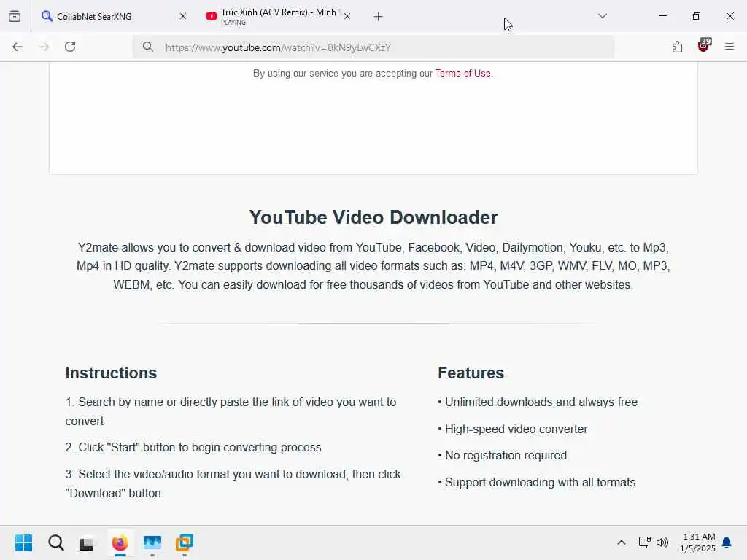Go forward to next page

(x=44, y=47)
